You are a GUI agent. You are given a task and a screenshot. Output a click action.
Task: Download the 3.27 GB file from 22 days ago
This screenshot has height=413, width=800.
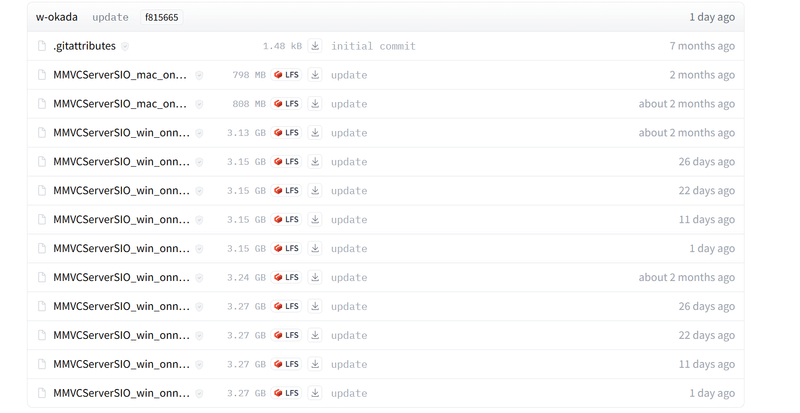click(315, 335)
